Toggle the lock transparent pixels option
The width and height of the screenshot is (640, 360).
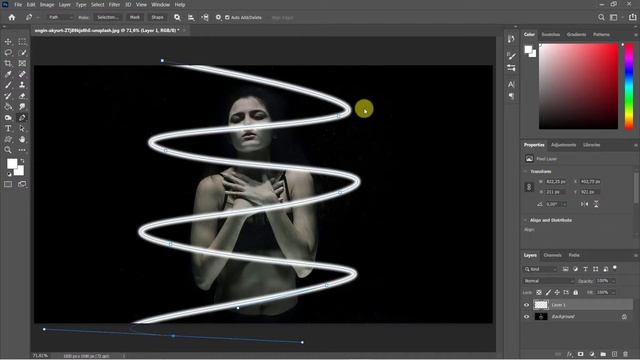[x=539, y=292]
